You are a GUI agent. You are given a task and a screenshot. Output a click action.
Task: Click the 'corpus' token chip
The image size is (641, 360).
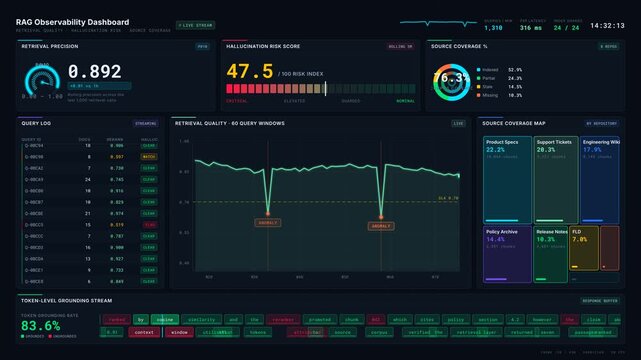click(379, 332)
